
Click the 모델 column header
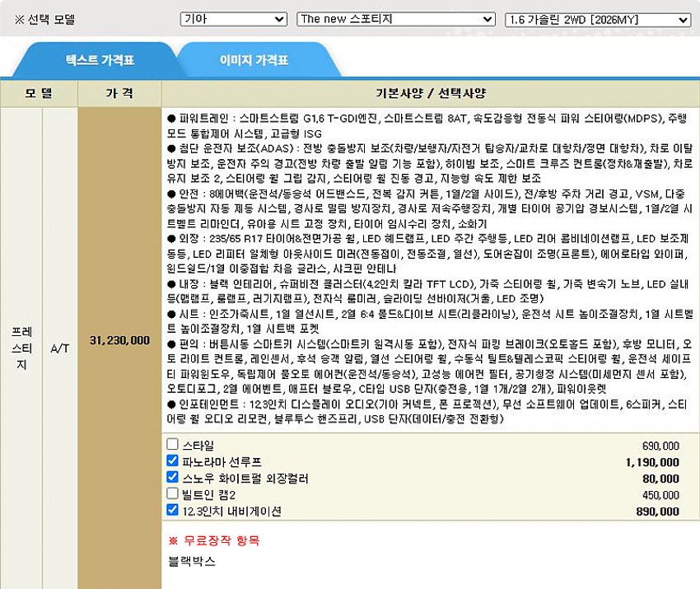click(x=38, y=93)
